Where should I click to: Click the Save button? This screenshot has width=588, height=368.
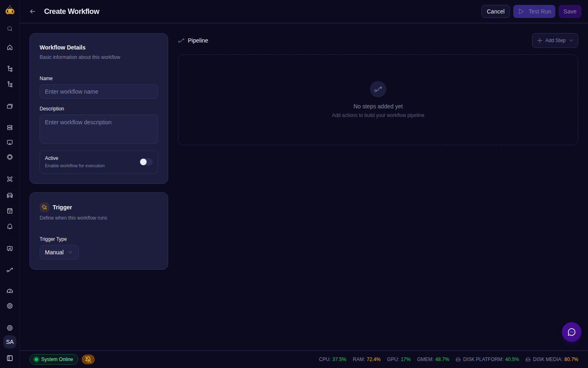click(570, 11)
